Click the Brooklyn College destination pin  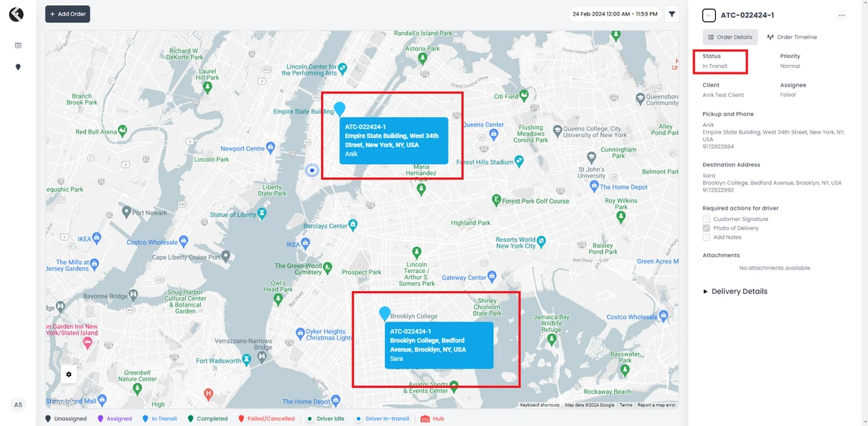coord(384,313)
